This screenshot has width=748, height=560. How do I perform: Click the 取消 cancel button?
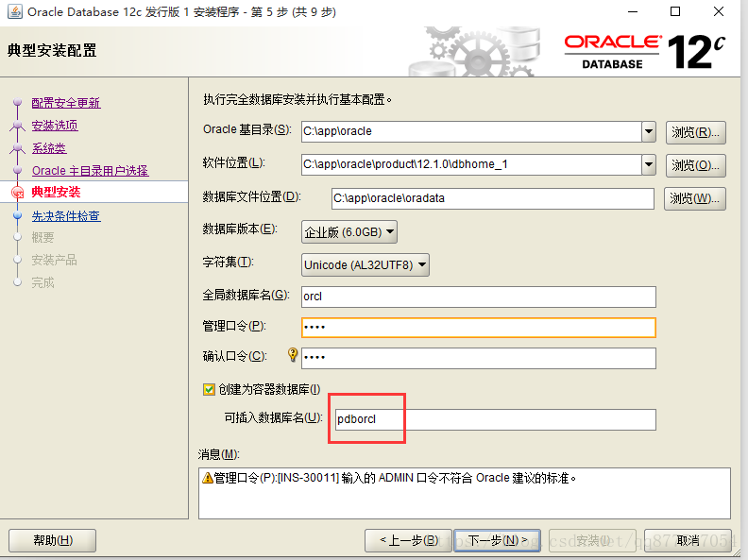(688, 540)
